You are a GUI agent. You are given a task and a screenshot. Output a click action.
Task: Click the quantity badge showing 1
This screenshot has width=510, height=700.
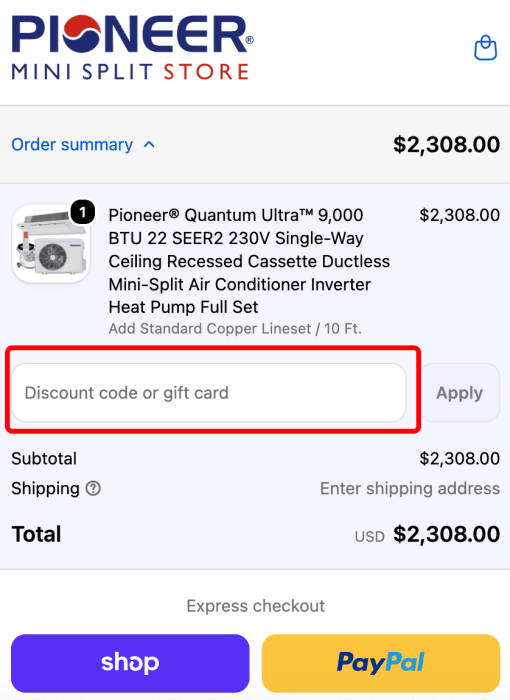tap(83, 212)
